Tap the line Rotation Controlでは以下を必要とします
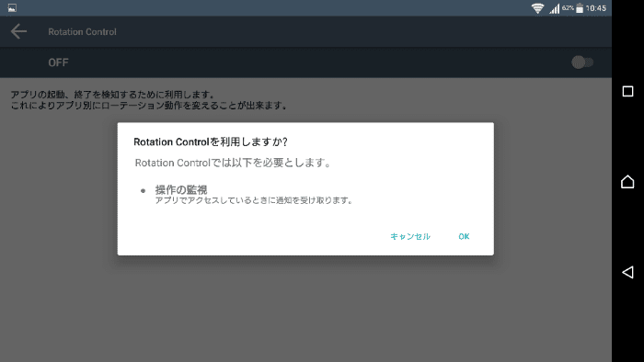This screenshot has height=362, width=644. 233,163
